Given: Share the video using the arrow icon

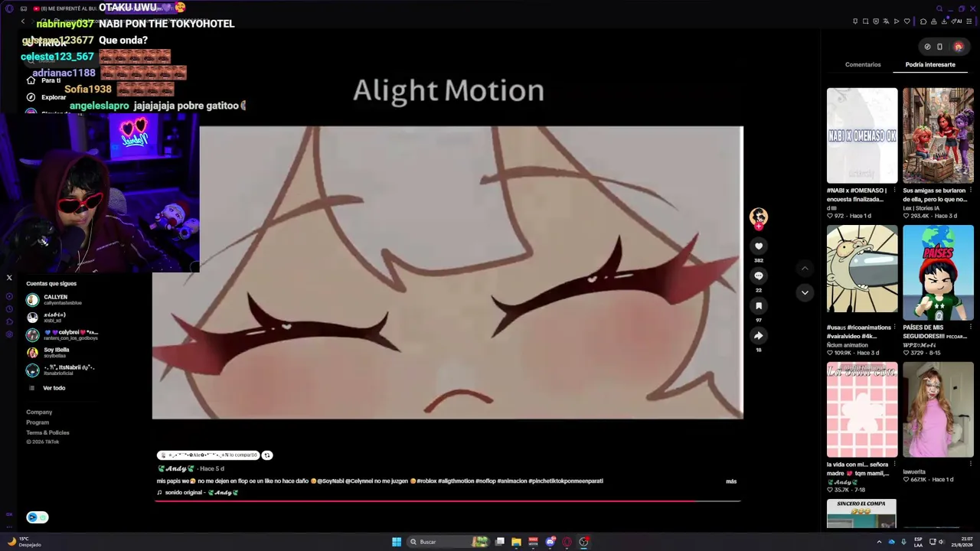Looking at the screenshot, I should [759, 335].
